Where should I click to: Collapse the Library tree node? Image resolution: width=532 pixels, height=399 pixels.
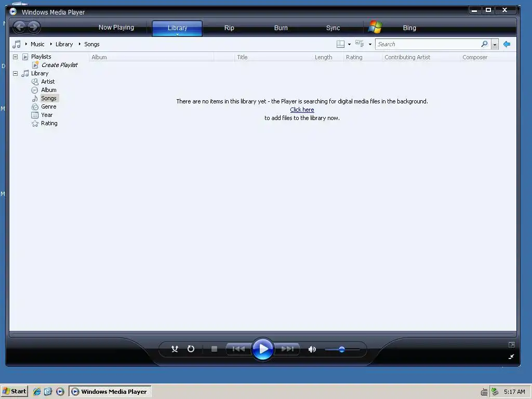tap(15, 73)
